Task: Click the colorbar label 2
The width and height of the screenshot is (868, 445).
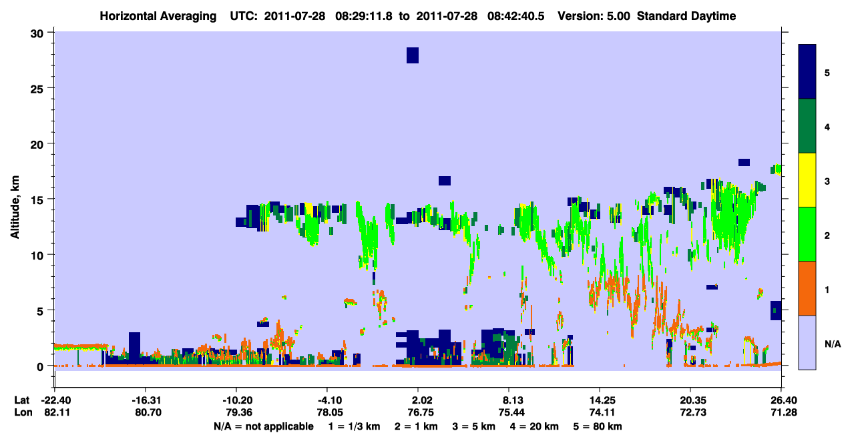Action: point(827,235)
